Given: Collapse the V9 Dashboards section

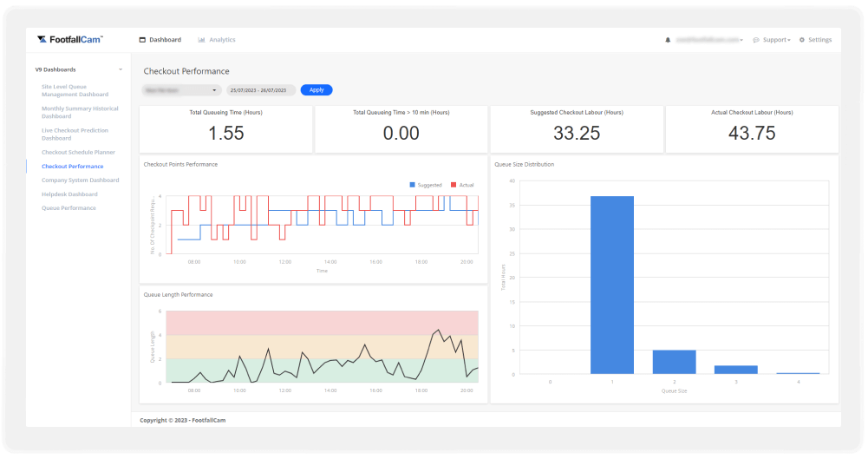Looking at the screenshot, I should 121,69.
